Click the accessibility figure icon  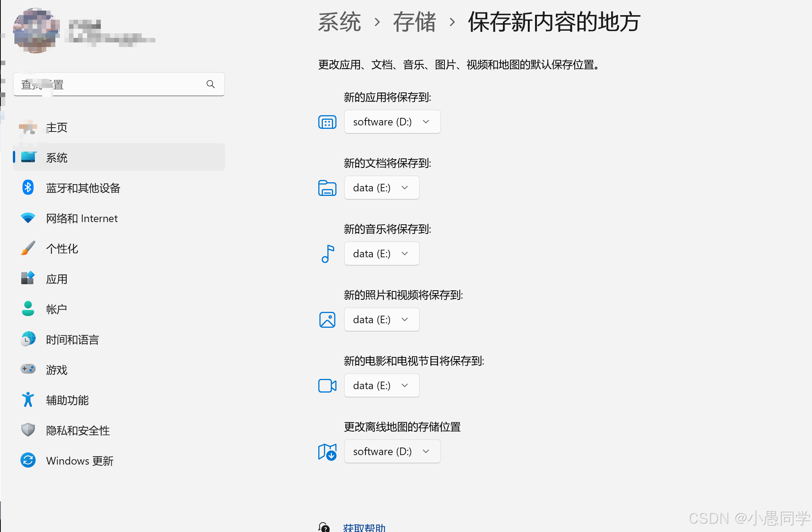[28, 400]
